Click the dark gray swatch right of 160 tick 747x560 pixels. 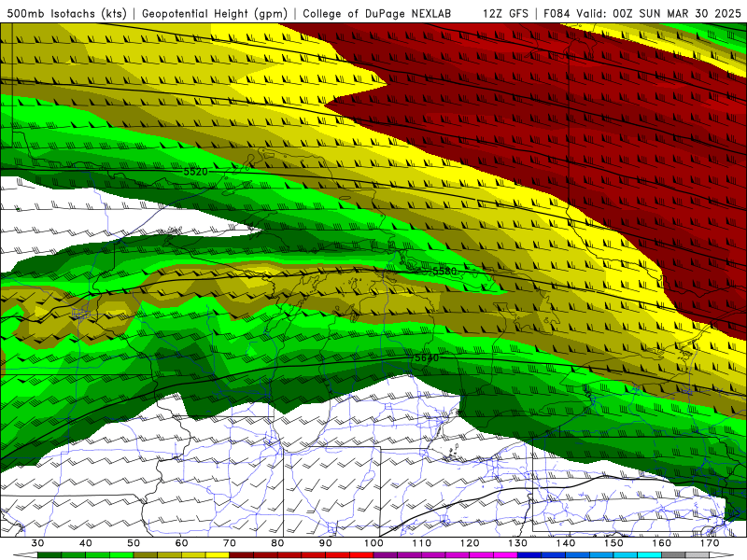673,555
